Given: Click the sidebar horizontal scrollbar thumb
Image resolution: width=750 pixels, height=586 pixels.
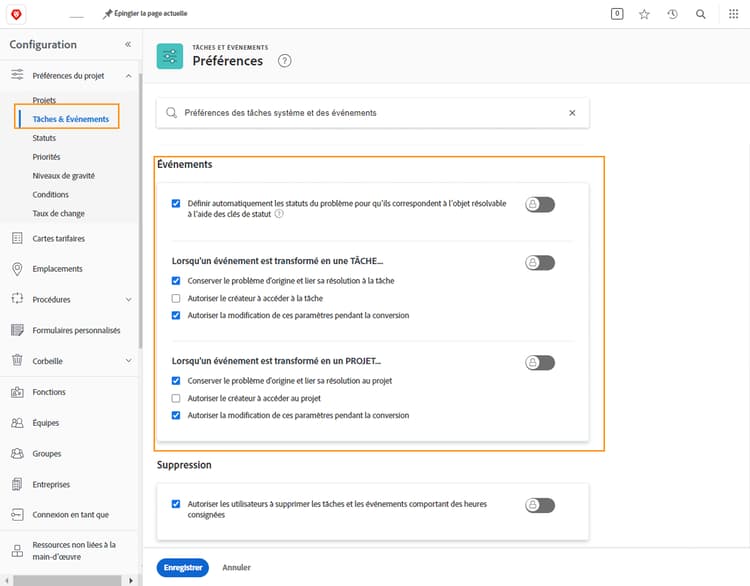Looking at the screenshot, I should 67,581.
